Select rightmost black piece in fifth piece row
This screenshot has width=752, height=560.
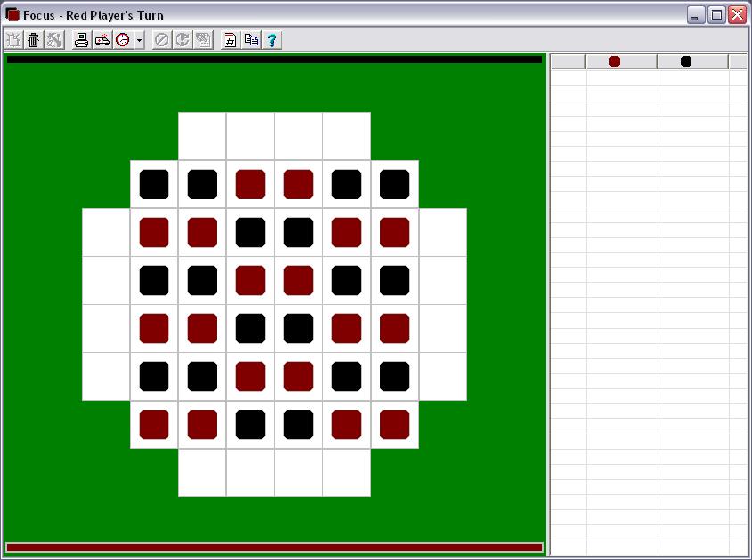(x=395, y=377)
